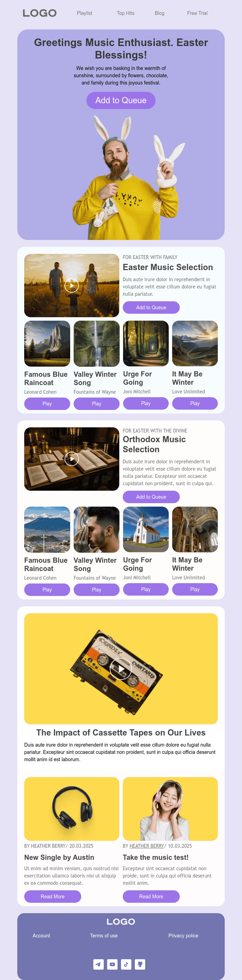Play the Easter family video thumbnail

[72, 285]
